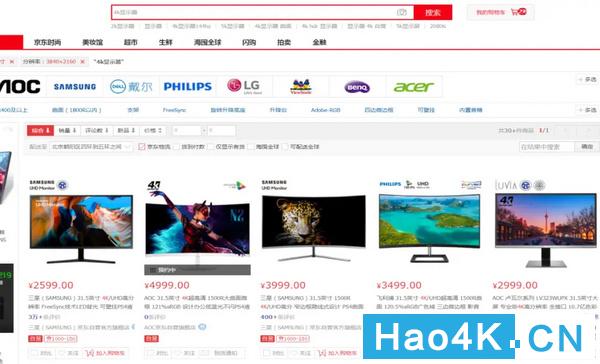The image size is (600, 364).
Task: Open the 拍卖 navigation tab
Action: coord(284,42)
